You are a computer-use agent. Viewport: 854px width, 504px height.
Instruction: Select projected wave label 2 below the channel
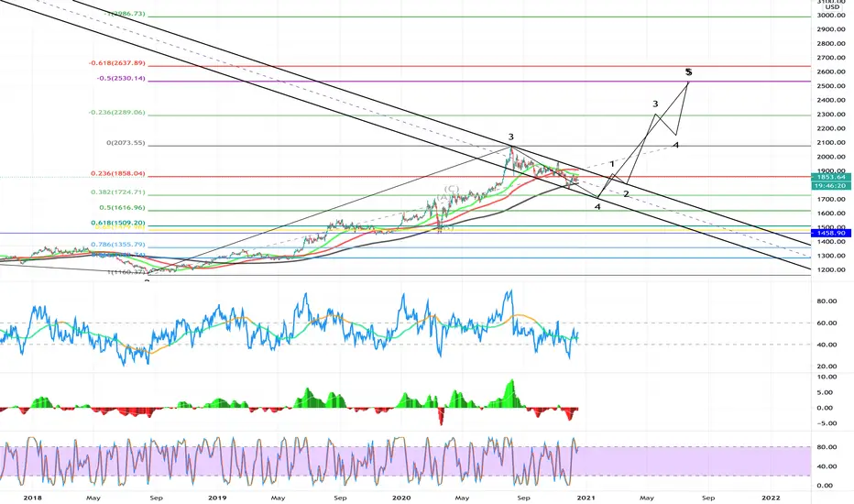tap(626, 194)
